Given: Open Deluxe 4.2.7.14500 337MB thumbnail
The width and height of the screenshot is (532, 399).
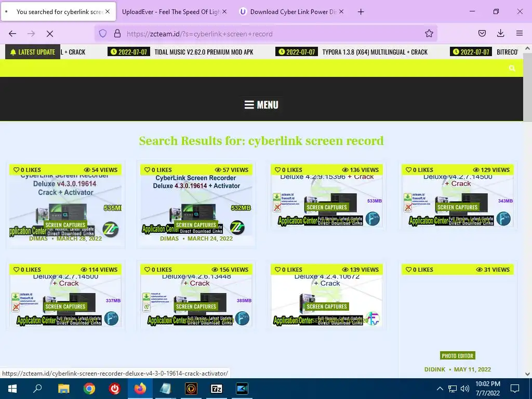Looking at the screenshot, I should pyautogui.click(x=65, y=300).
